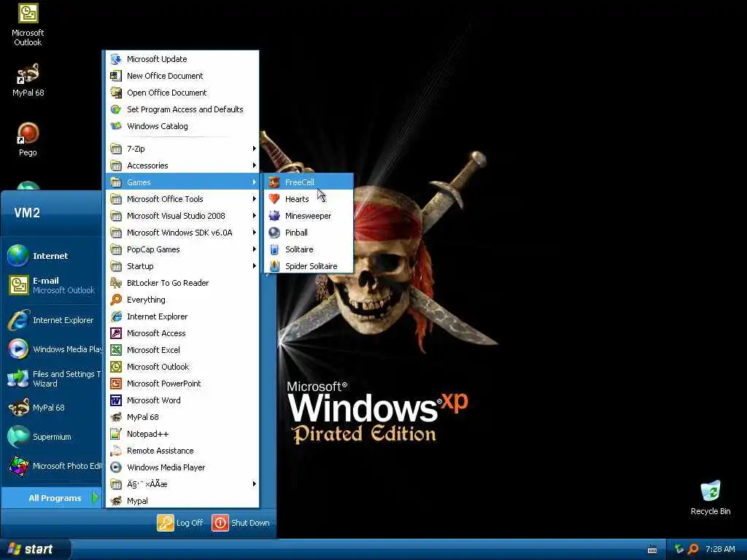The width and height of the screenshot is (747, 560).
Task: Select the MyPal 68 desktop icon
Action: [28, 80]
